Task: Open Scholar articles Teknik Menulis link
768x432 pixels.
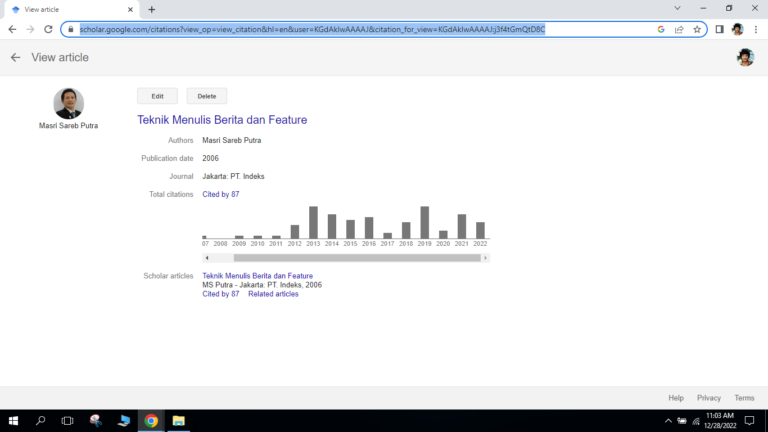Action: (x=258, y=276)
